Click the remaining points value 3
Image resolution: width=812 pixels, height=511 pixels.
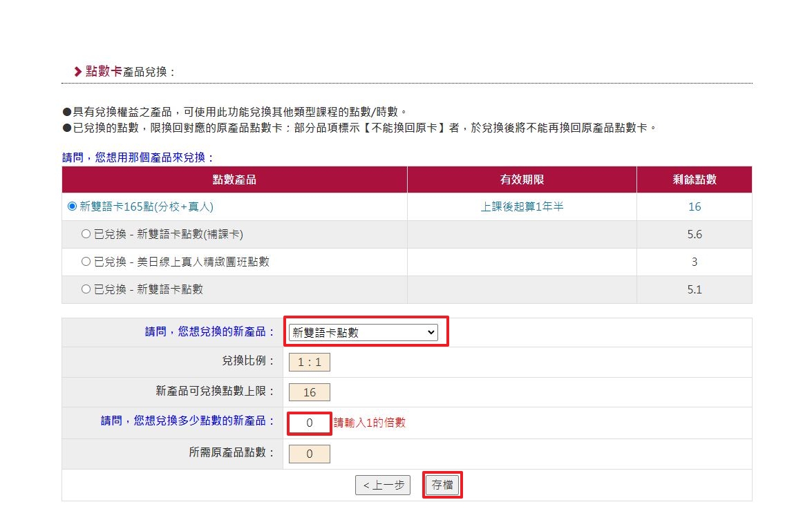click(x=695, y=262)
